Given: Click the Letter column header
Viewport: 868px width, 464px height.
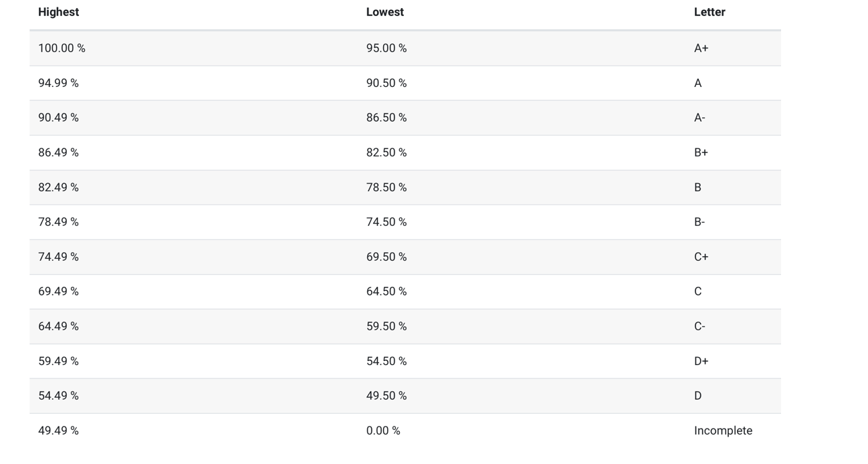Looking at the screenshot, I should [x=710, y=12].
